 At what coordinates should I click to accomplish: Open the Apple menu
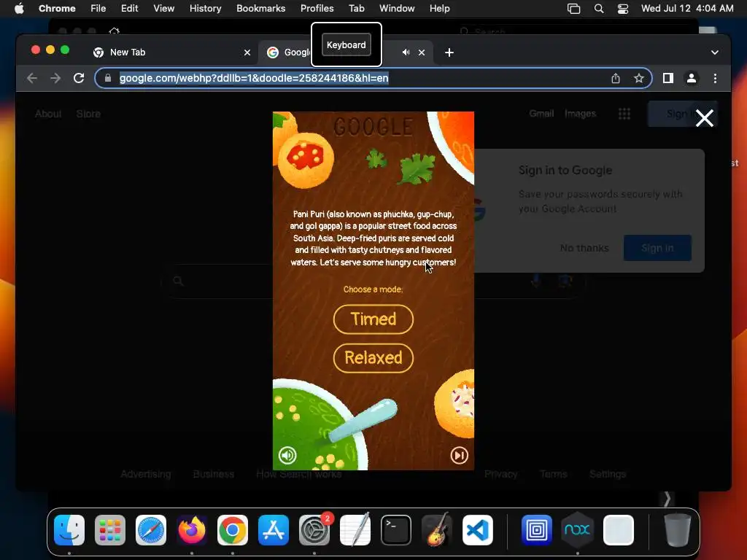pyautogui.click(x=19, y=9)
